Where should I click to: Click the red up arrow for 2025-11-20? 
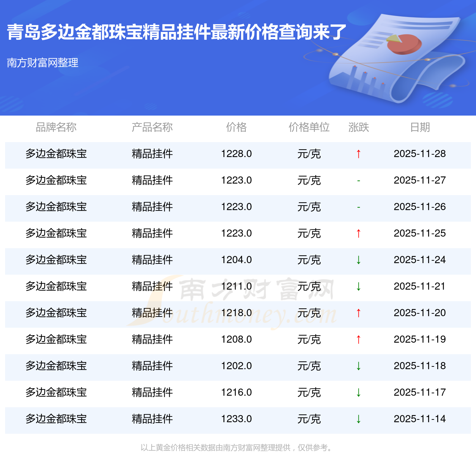click(x=358, y=313)
